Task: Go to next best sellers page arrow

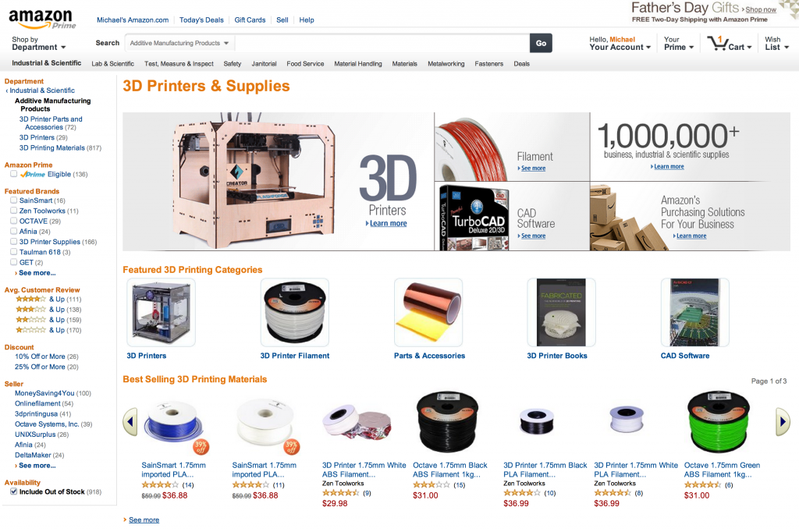Action: (783, 421)
